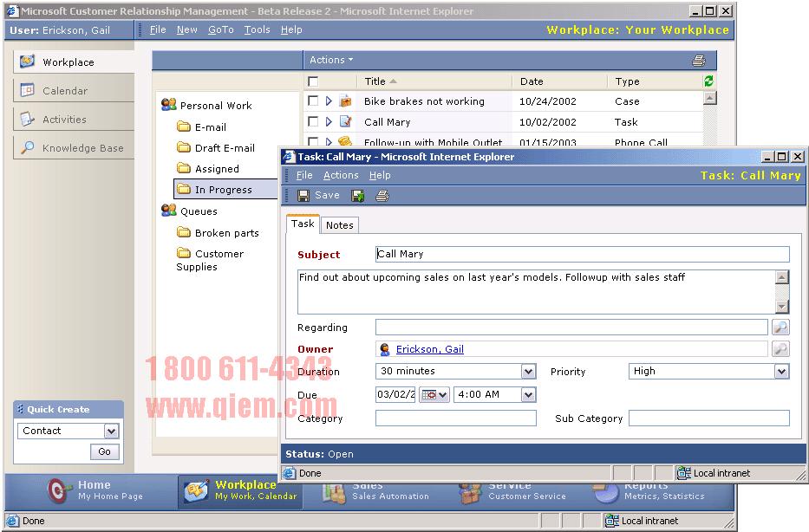Image resolution: width=809 pixels, height=532 pixels.
Task: Open the GoTo menu
Action: 221,30
